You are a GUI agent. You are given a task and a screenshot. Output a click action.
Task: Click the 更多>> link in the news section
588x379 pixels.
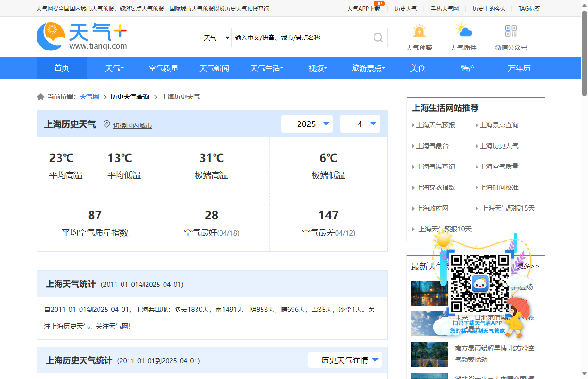pyautogui.click(x=530, y=266)
